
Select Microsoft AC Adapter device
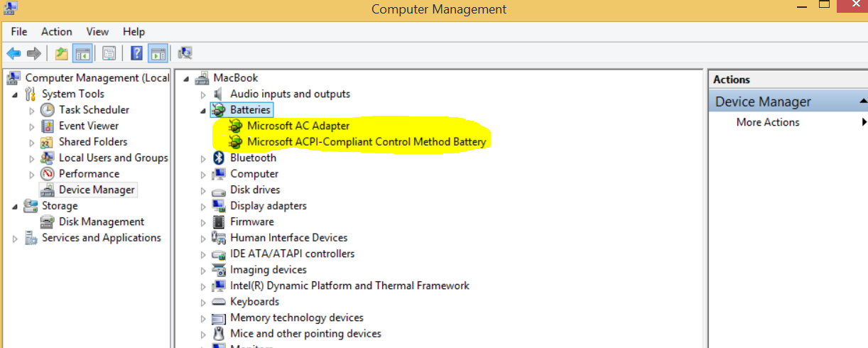298,126
